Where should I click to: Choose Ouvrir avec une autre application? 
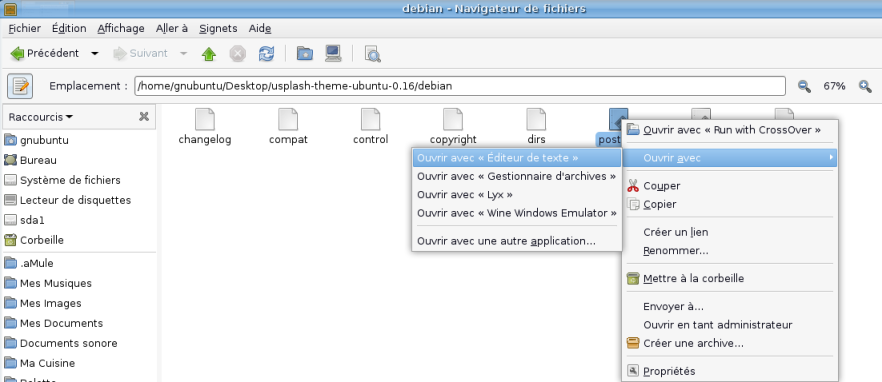click(517, 241)
